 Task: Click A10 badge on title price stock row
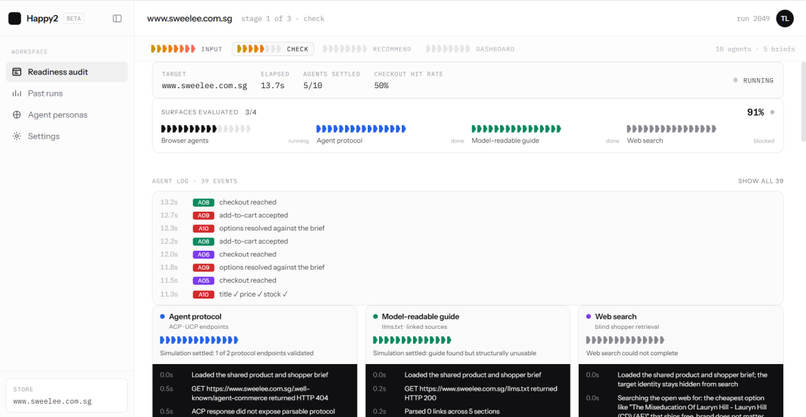click(x=204, y=295)
